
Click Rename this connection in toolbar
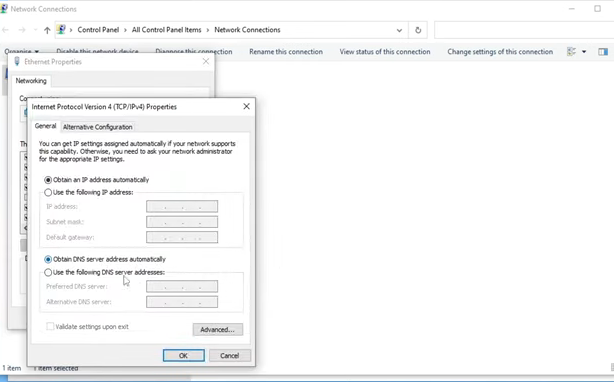point(286,52)
